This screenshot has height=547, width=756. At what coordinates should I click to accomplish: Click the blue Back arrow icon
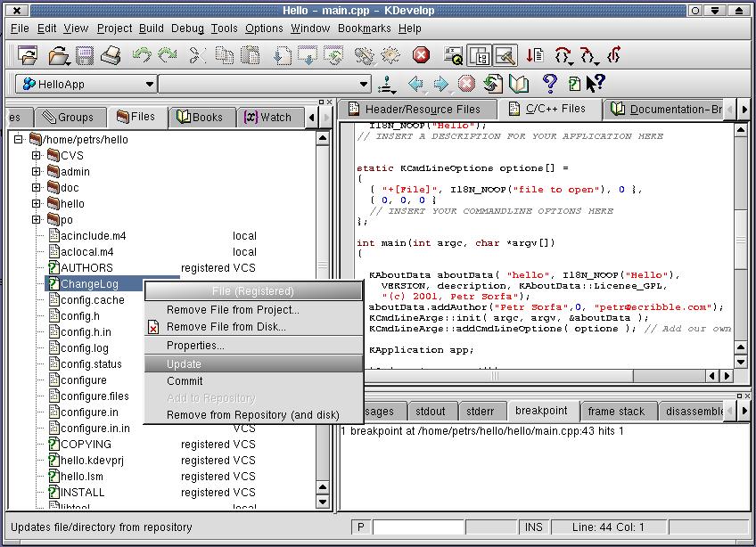pos(415,85)
